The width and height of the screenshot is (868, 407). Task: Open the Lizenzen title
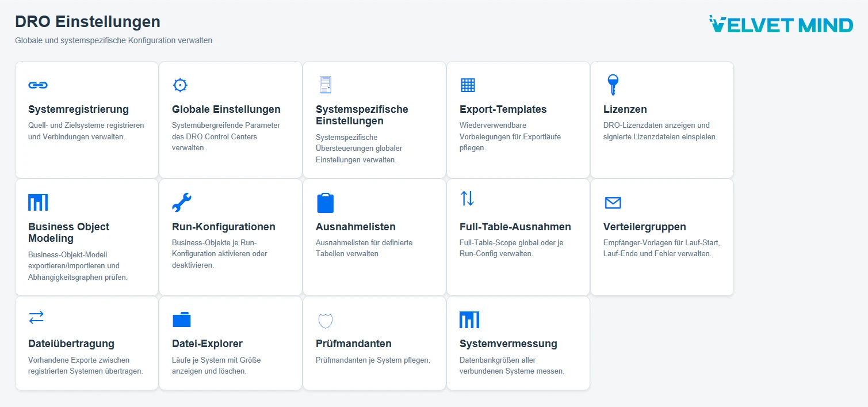point(625,109)
